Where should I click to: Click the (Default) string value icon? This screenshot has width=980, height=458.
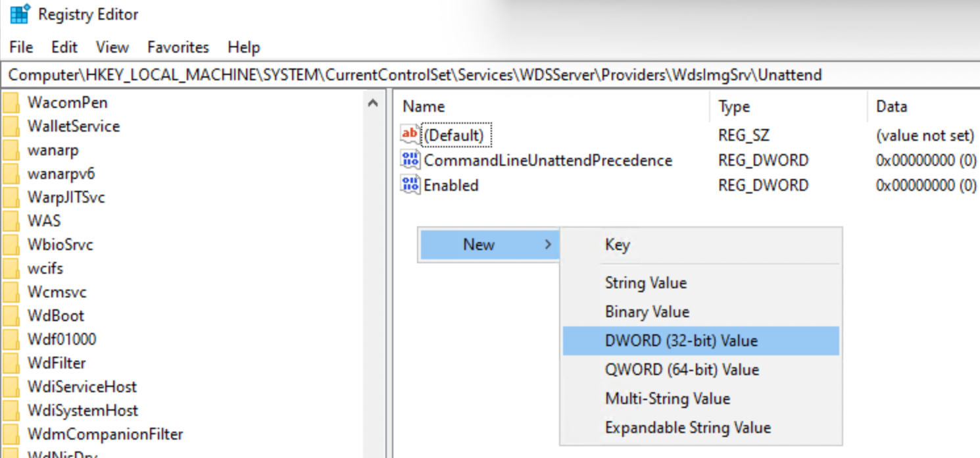click(410, 135)
